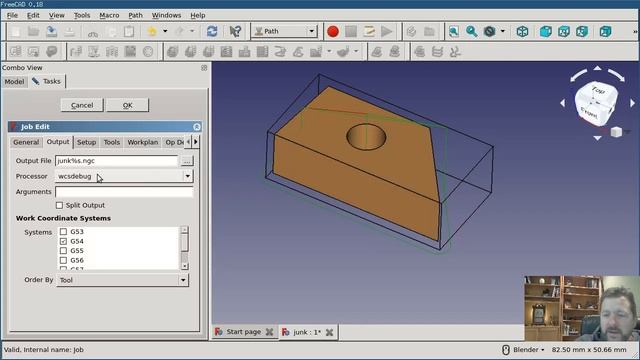The height and width of the screenshot is (360, 640).
Task: Click navigation cube left arrow
Action: coord(562,103)
